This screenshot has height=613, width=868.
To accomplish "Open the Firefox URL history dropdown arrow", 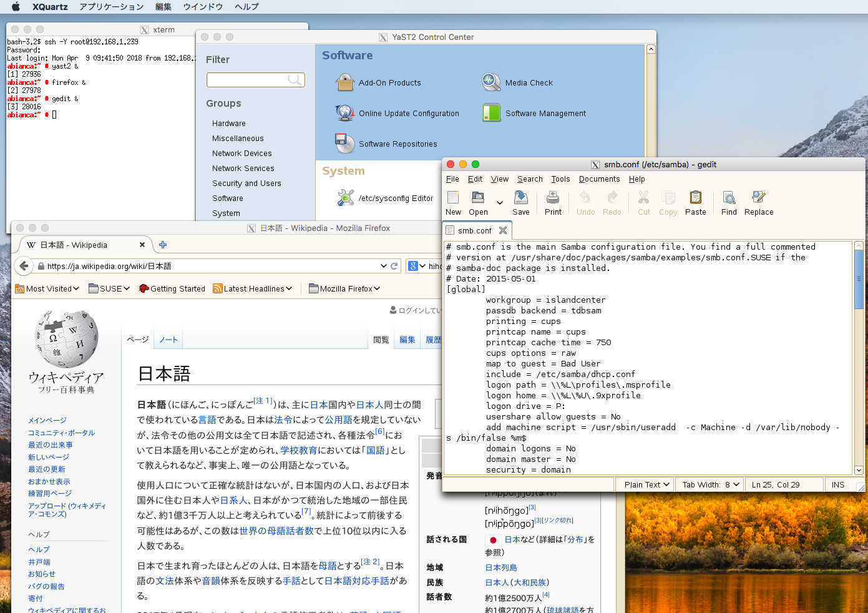I will (383, 266).
